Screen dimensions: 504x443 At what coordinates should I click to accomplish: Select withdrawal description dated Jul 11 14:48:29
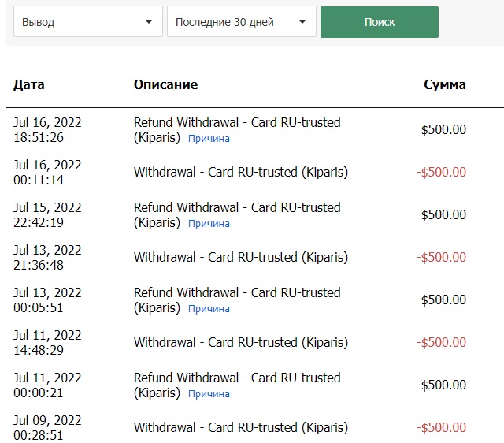(x=240, y=342)
